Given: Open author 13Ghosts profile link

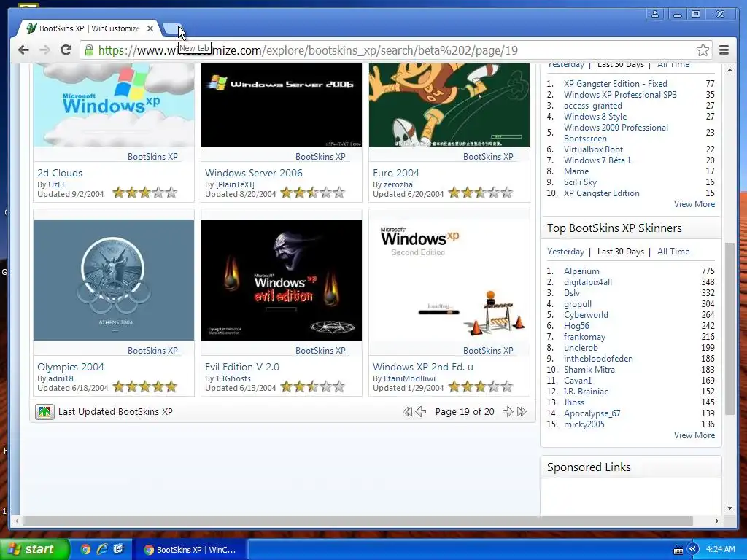Looking at the screenshot, I should [x=233, y=379].
